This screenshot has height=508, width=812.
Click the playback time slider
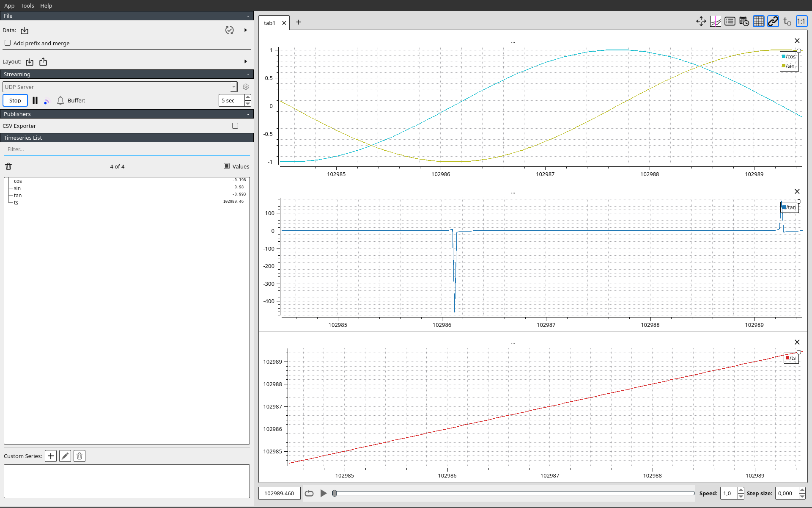click(514, 493)
